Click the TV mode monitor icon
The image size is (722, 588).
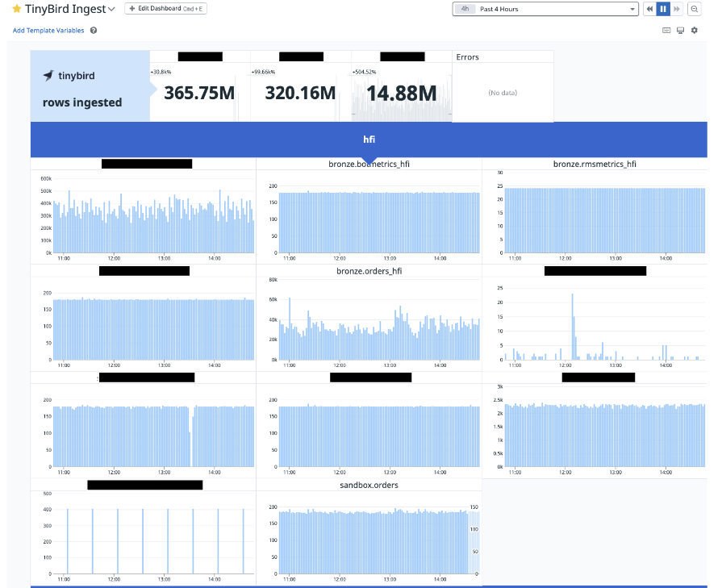[x=680, y=31]
